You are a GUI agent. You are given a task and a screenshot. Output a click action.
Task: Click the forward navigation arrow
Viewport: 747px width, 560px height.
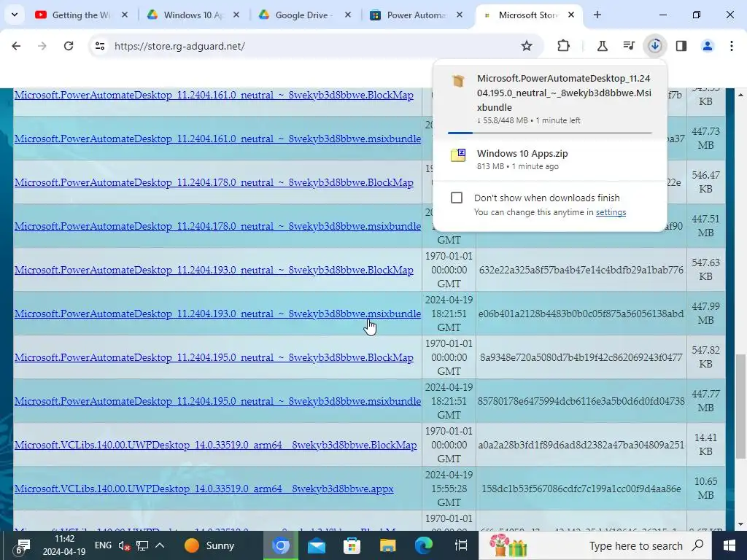coord(42,46)
